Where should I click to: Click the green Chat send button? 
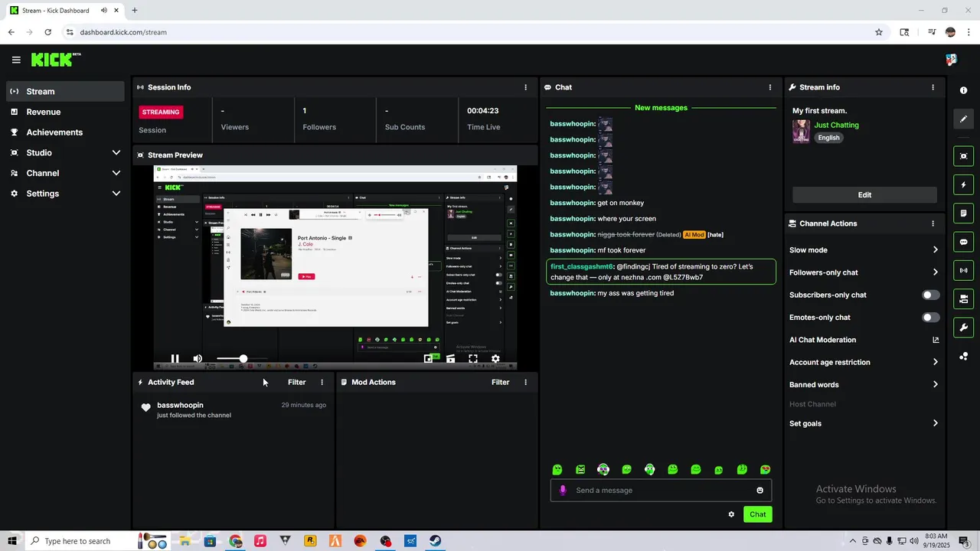pos(757,514)
